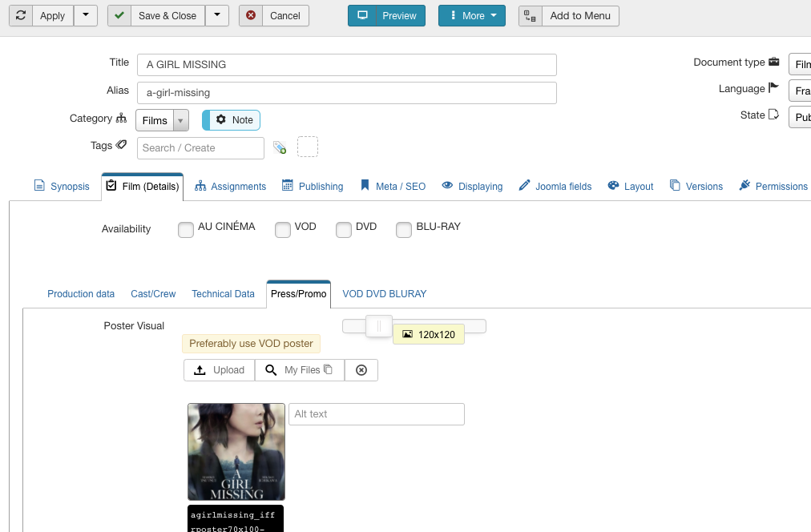
Task: Click the Add to Menu button label
Action: [x=580, y=15]
